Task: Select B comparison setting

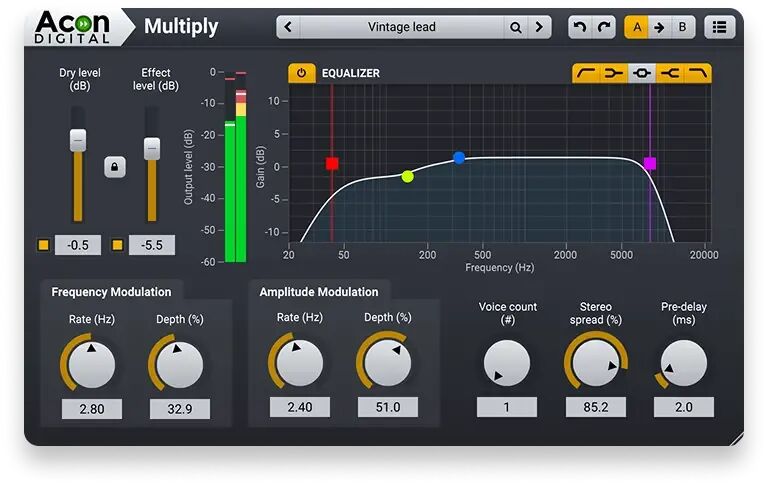Action: point(682,27)
